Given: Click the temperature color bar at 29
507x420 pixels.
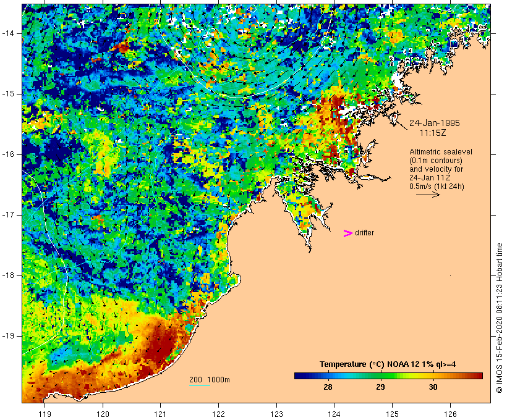Looking at the screenshot, I should click(381, 376).
